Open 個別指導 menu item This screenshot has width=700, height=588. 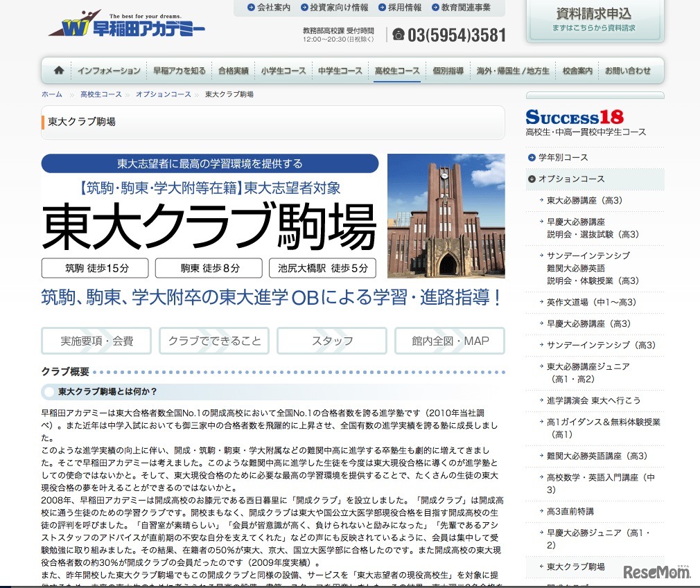(x=448, y=71)
